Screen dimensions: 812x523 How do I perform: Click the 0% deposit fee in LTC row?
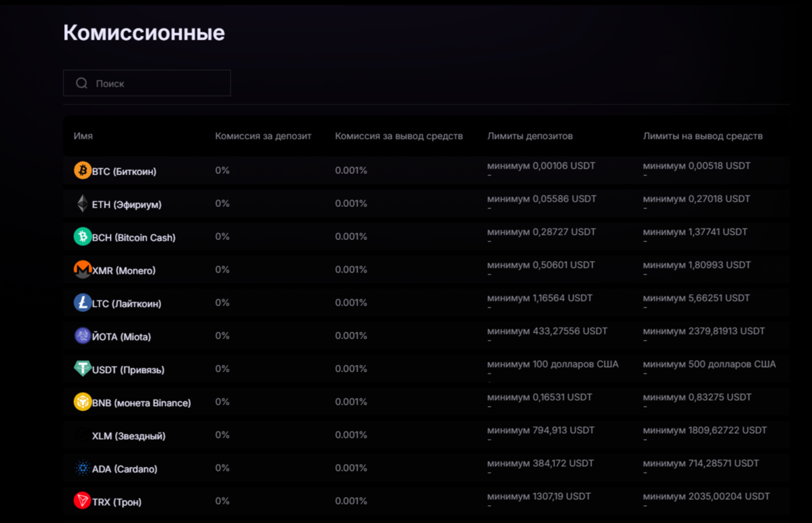222,303
